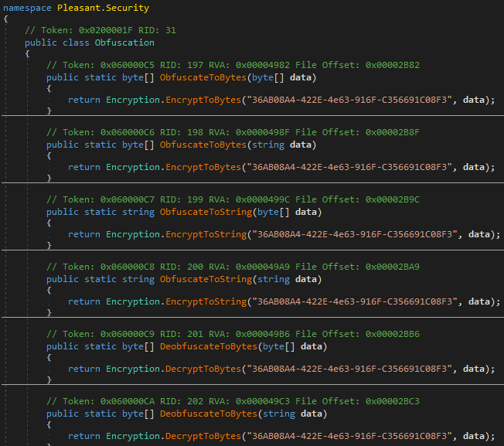Follow EncryptToString call under Token 0x060000C7

point(206,234)
